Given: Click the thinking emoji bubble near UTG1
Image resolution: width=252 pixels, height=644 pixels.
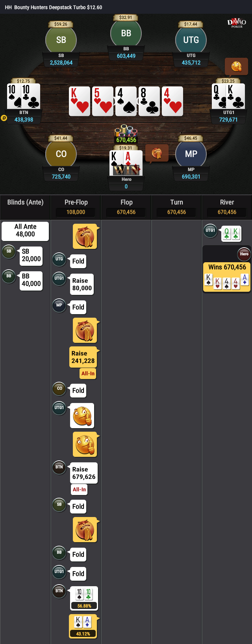Looking at the screenshot, I should pyautogui.click(x=236, y=66).
